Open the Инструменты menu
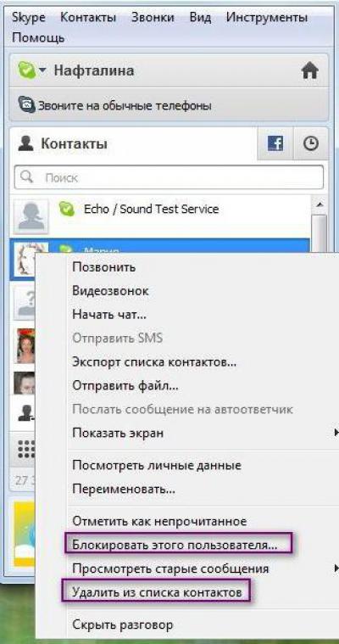Image resolution: width=339 pixels, height=644 pixels. (x=267, y=18)
